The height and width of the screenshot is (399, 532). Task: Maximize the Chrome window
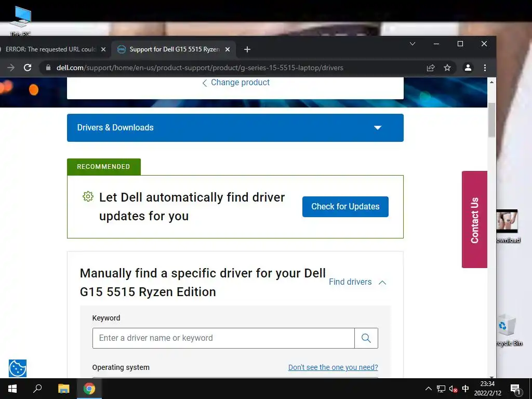[x=460, y=44]
